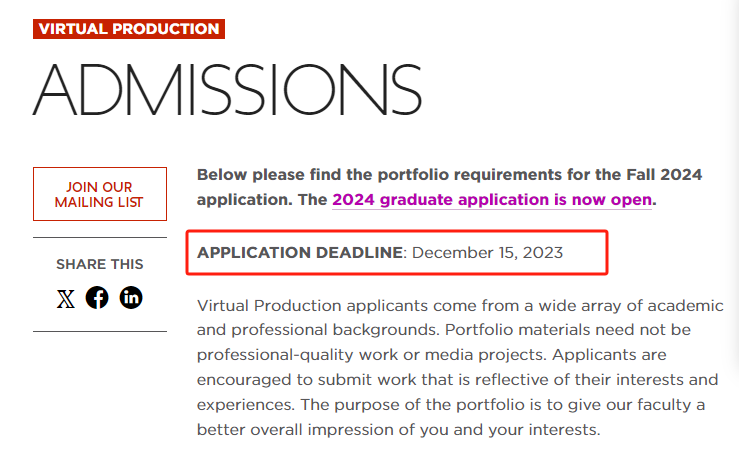Share this page on LinkedIn

click(131, 298)
